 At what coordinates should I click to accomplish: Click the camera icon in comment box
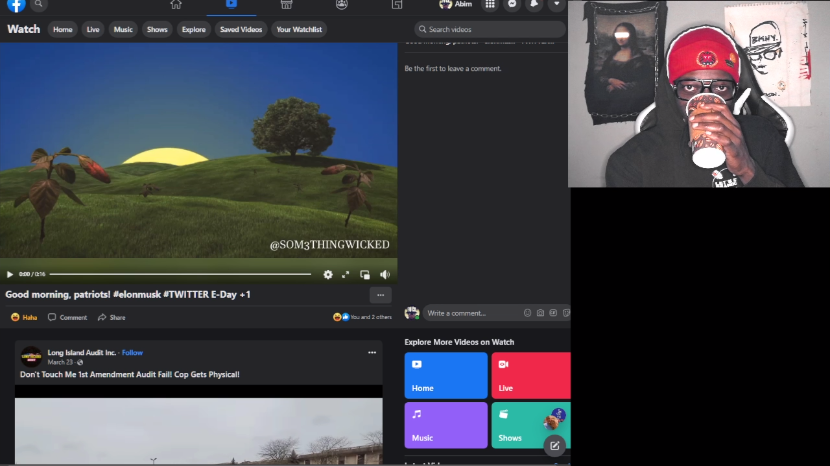(540, 313)
